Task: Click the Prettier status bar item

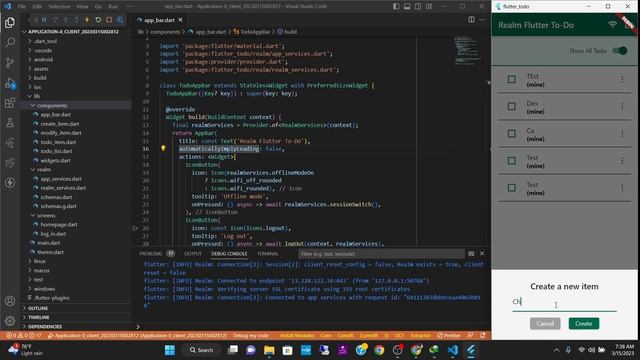Action: point(449,336)
